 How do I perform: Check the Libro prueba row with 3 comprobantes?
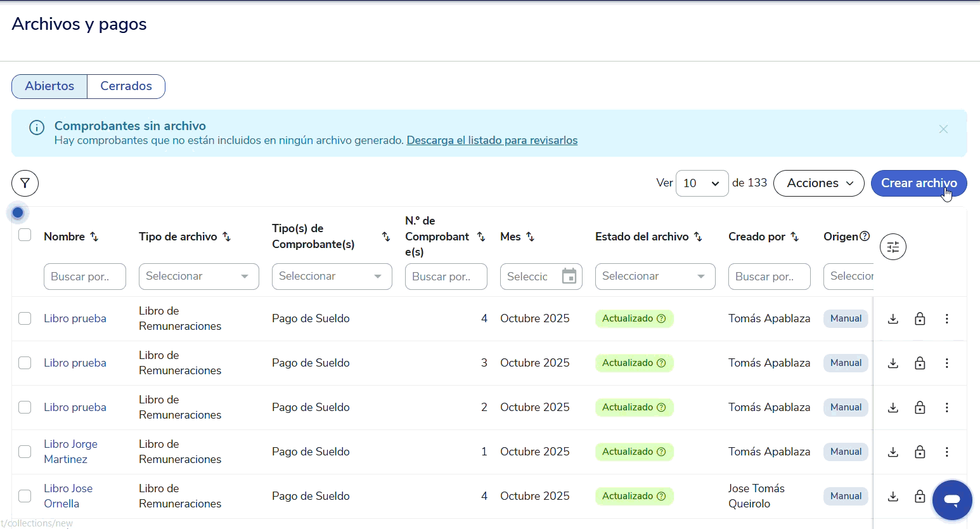(25, 363)
